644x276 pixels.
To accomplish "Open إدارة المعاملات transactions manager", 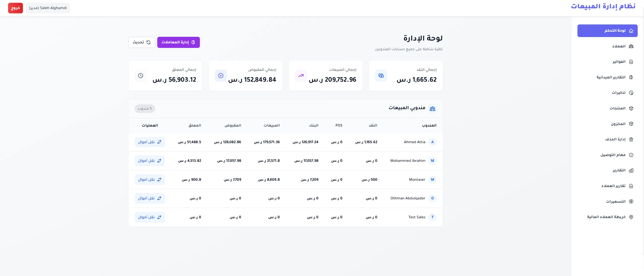I will (x=178, y=42).
